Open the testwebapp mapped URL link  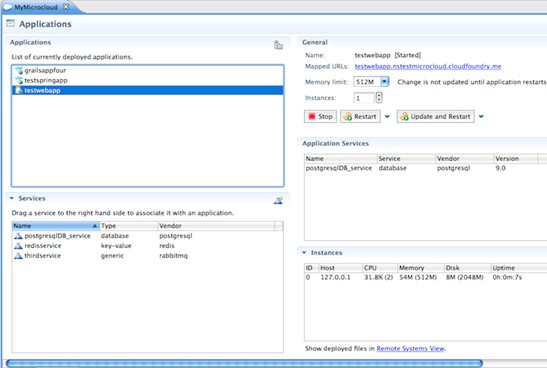428,66
